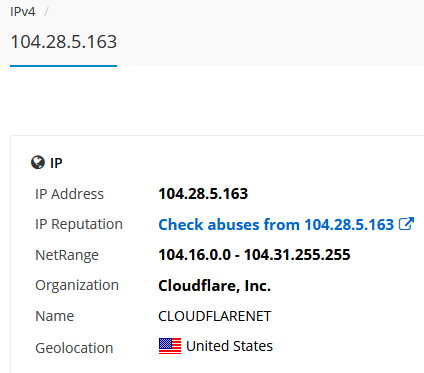Screen dimensions: 424x373
Task: Open the IPv4 breadcrumb link
Action: point(23,12)
